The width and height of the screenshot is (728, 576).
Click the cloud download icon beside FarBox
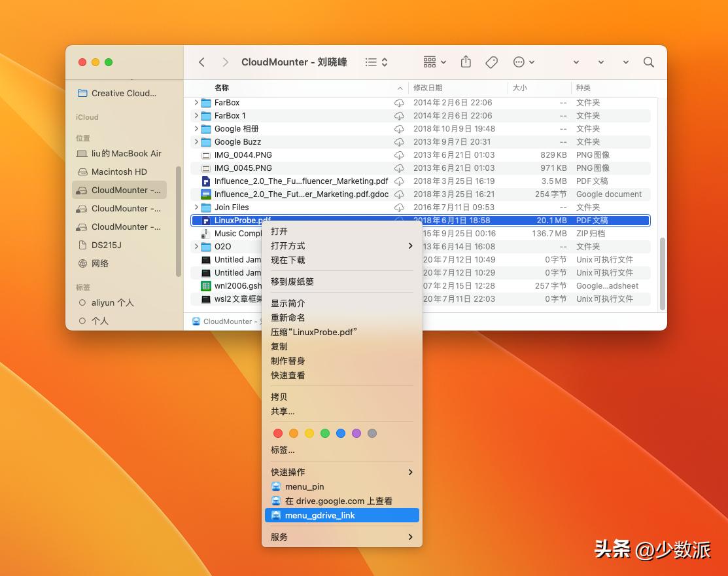(400, 103)
